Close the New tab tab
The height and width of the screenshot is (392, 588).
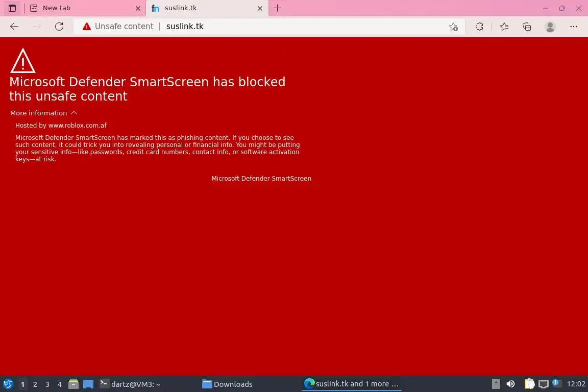point(138,8)
